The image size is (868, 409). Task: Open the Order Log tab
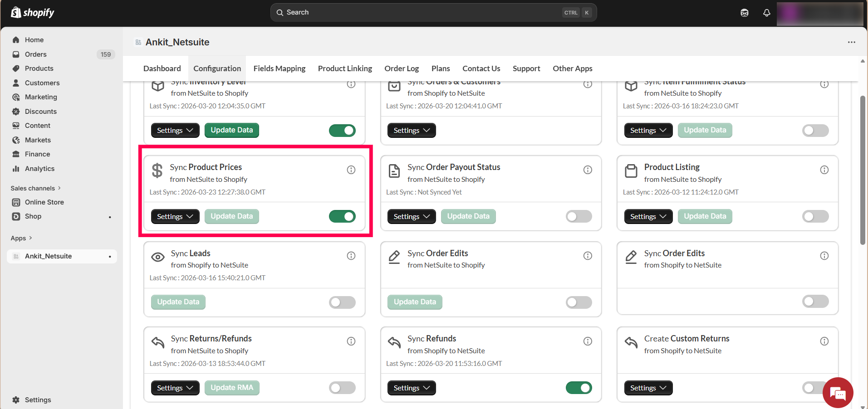tap(401, 68)
